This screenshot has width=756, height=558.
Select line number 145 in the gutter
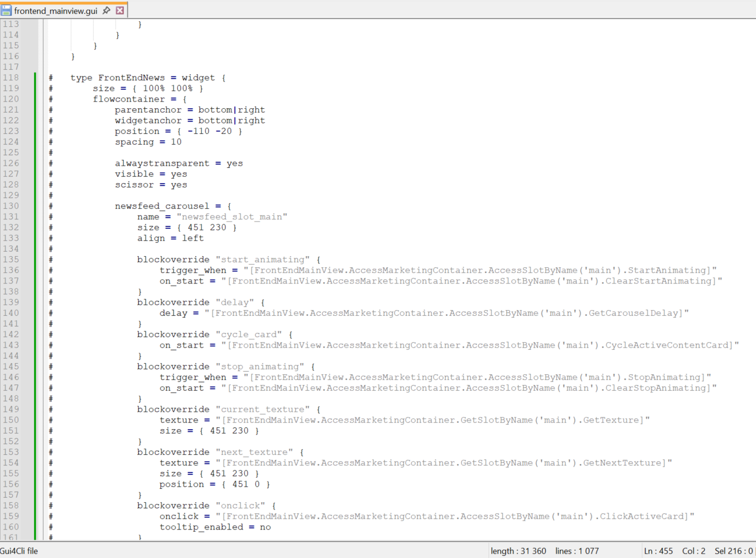click(x=11, y=367)
